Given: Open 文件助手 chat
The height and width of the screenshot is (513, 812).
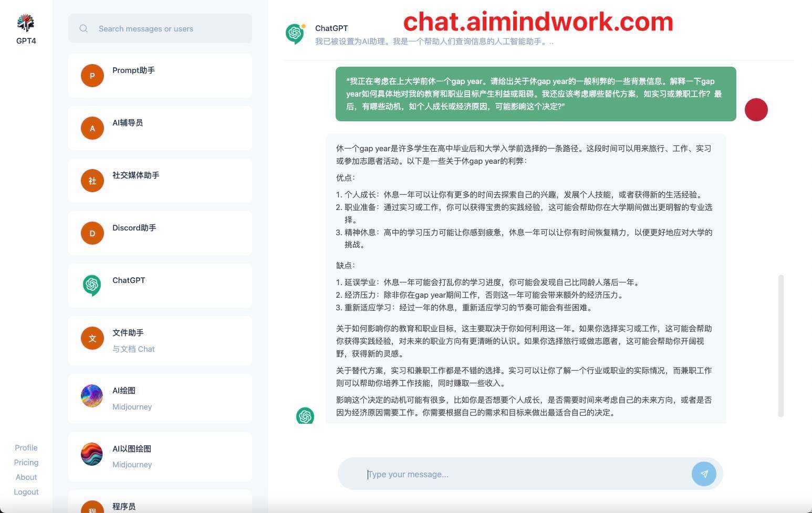Looking at the screenshot, I should pos(160,341).
